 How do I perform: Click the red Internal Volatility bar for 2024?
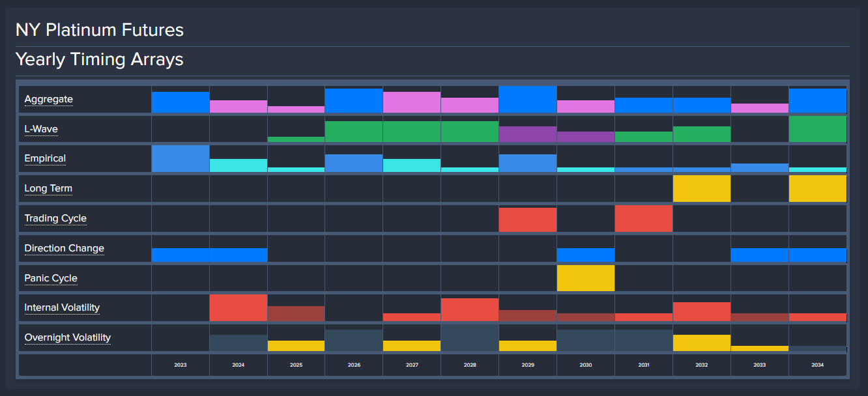pyautogui.click(x=238, y=307)
